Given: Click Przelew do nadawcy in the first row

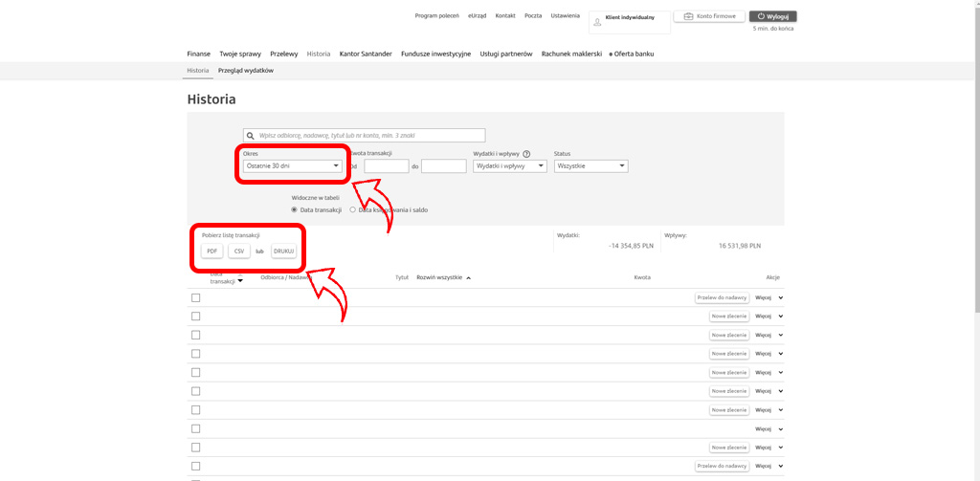Looking at the screenshot, I should tap(722, 298).
